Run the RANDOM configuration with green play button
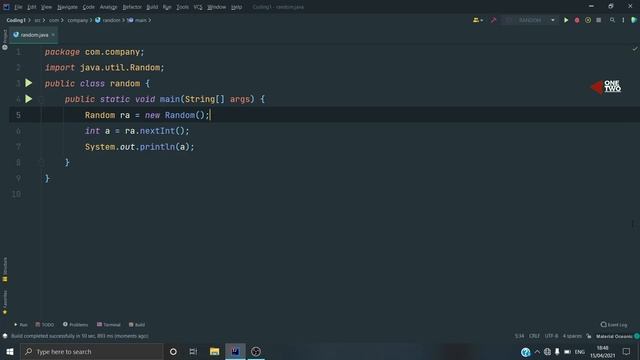This screenshot has height=360, width=640. point(566,20)
